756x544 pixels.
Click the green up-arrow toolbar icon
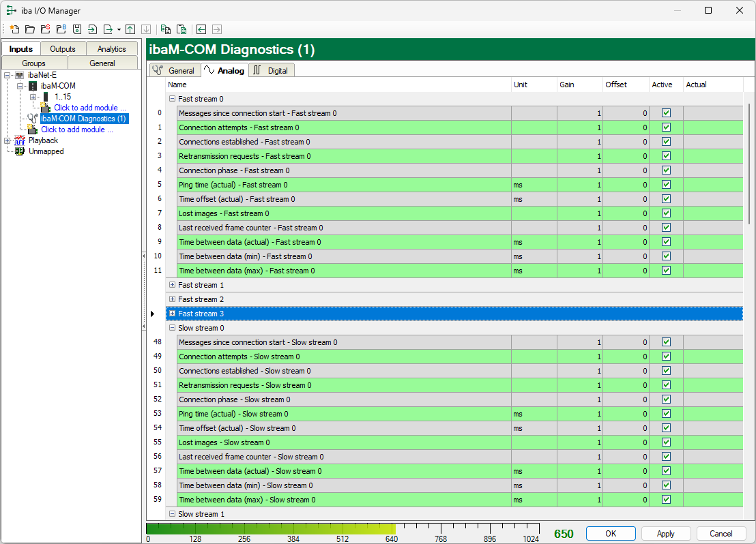[130, 29]
